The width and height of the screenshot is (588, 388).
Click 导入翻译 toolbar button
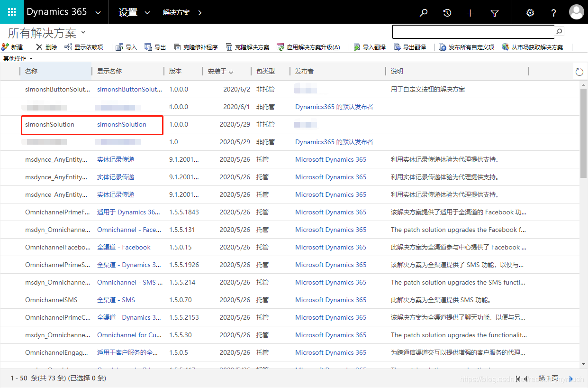(x=370, y=47)
